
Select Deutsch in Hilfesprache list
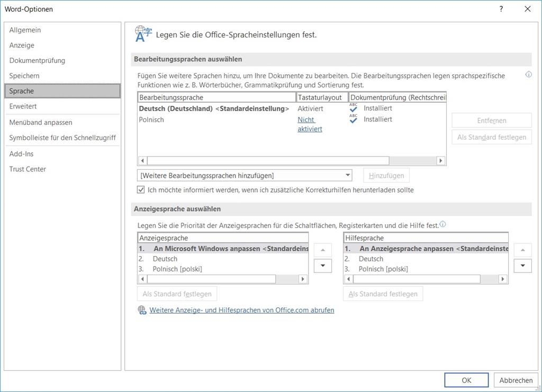coord(426,259)
